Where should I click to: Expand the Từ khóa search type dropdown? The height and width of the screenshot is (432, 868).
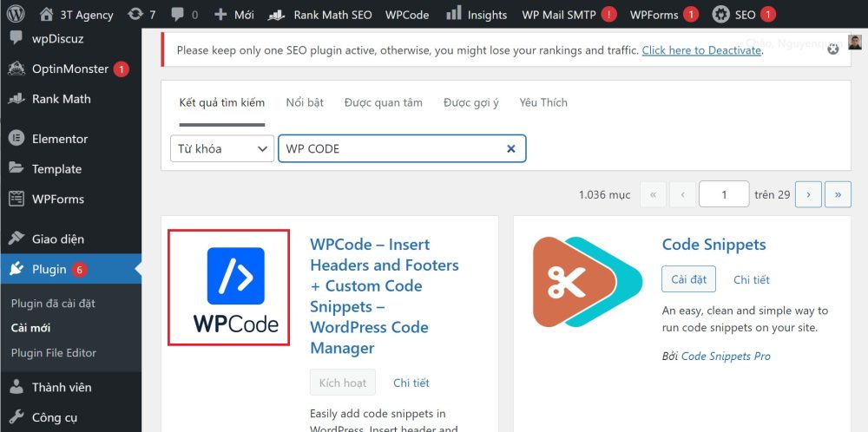222,149
